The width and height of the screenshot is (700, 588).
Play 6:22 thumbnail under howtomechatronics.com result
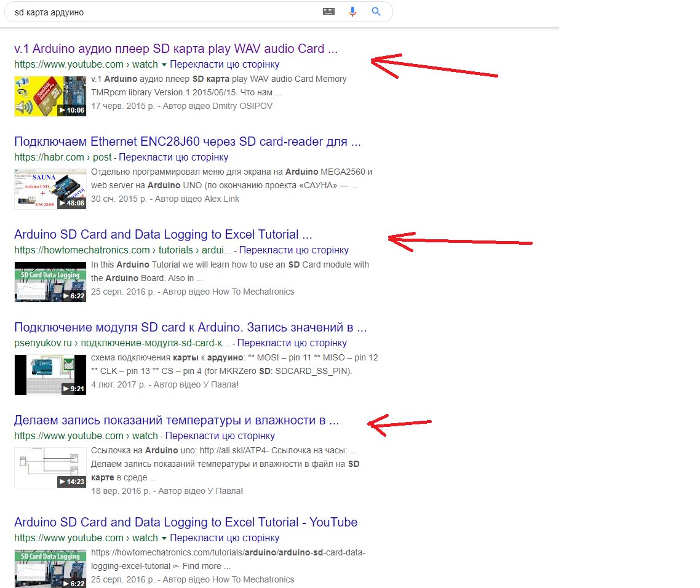(x=50, y=282)
